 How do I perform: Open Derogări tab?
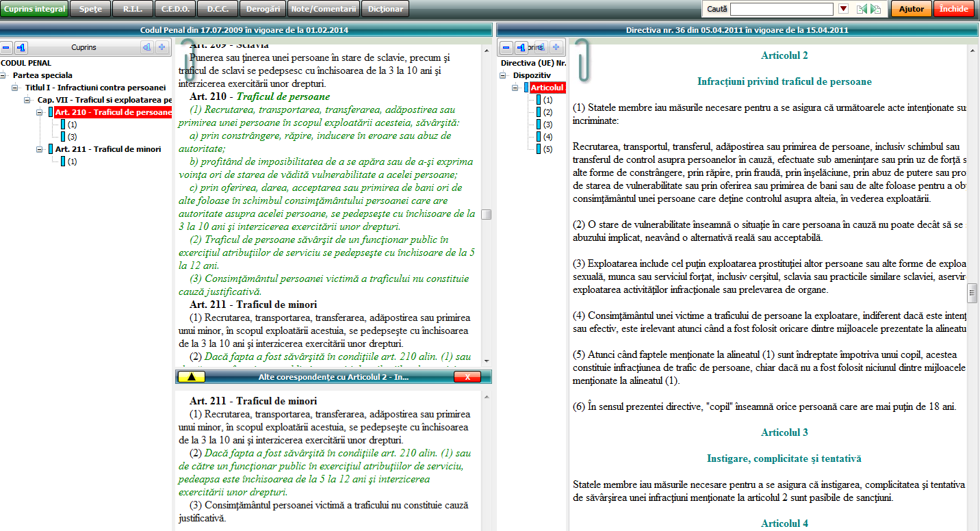pyautogui.click(x=263, y=9)
